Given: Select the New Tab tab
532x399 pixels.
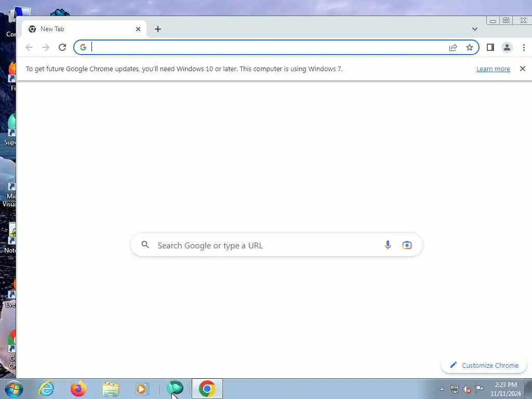Looking at the screenshot, I should (84, 29).
